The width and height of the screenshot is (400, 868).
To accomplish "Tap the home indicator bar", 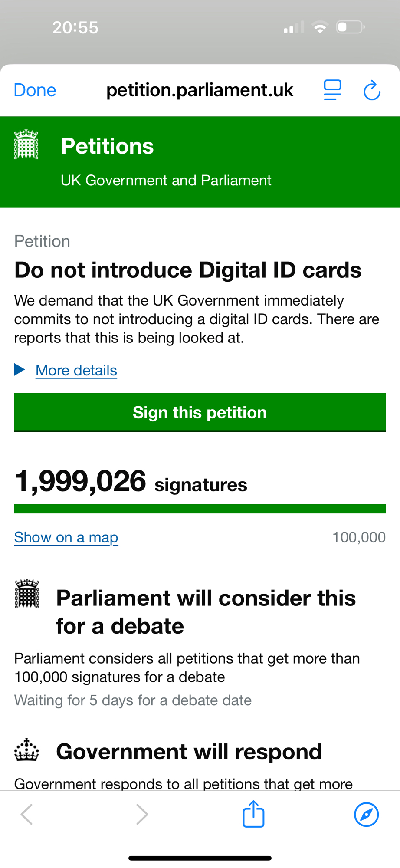I will click(200, 858).
